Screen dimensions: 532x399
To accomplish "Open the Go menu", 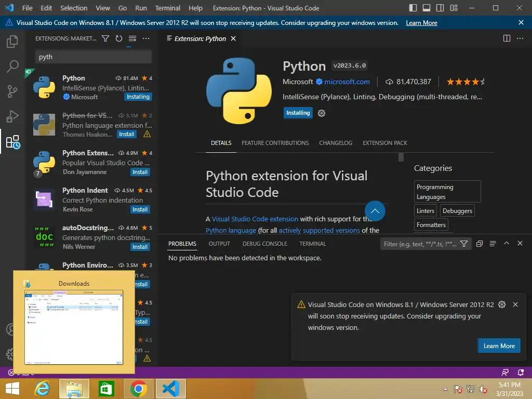I will 123,8.
